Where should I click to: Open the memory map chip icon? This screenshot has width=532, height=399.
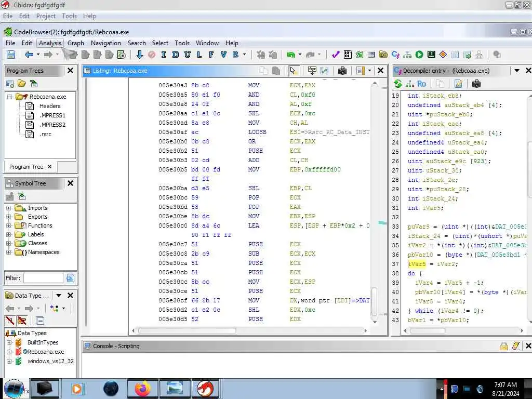click(x=431, y=55)
